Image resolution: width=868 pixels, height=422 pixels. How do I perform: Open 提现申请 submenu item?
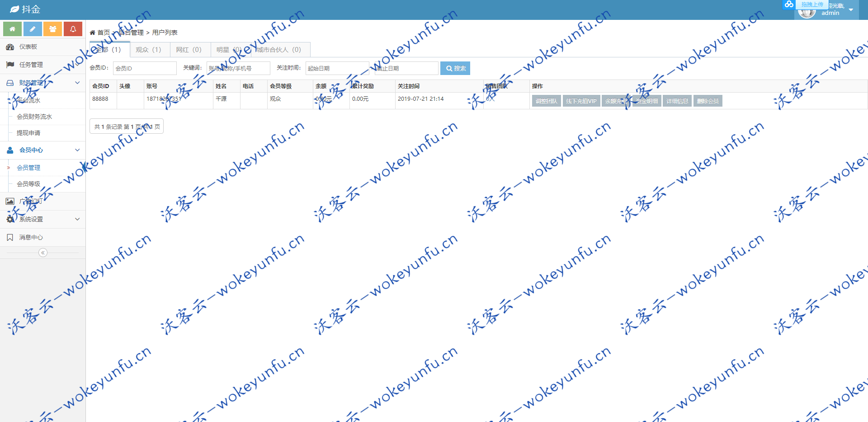[x=28, y=133]
